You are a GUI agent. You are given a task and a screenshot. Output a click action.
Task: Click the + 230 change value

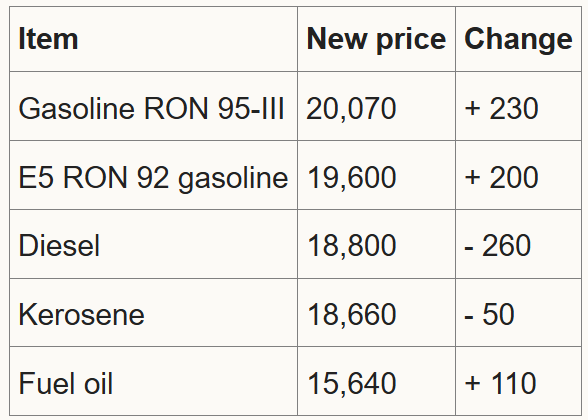tap(501, 108)
